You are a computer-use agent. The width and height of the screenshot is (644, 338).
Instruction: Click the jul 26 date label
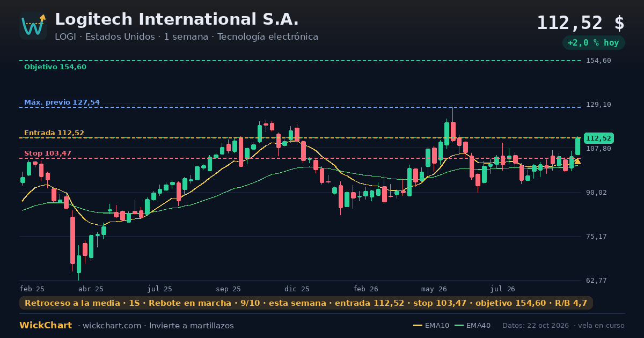pos(503,289)
